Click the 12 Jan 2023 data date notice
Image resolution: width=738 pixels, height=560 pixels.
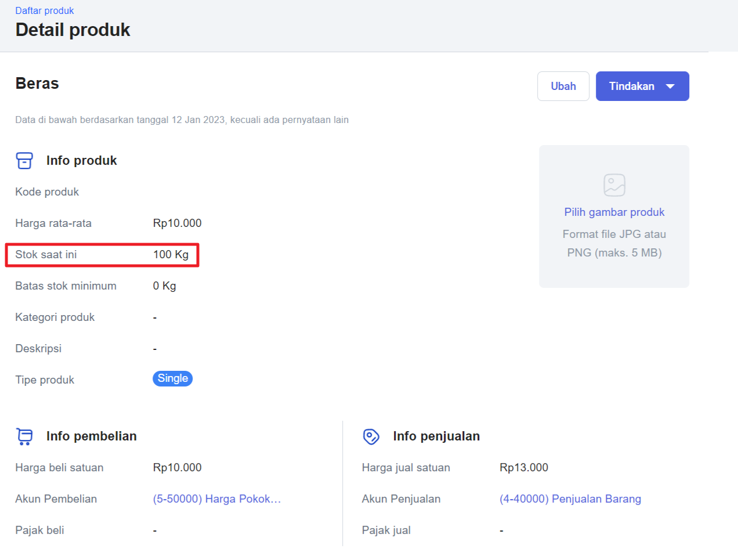pos(182,120)
